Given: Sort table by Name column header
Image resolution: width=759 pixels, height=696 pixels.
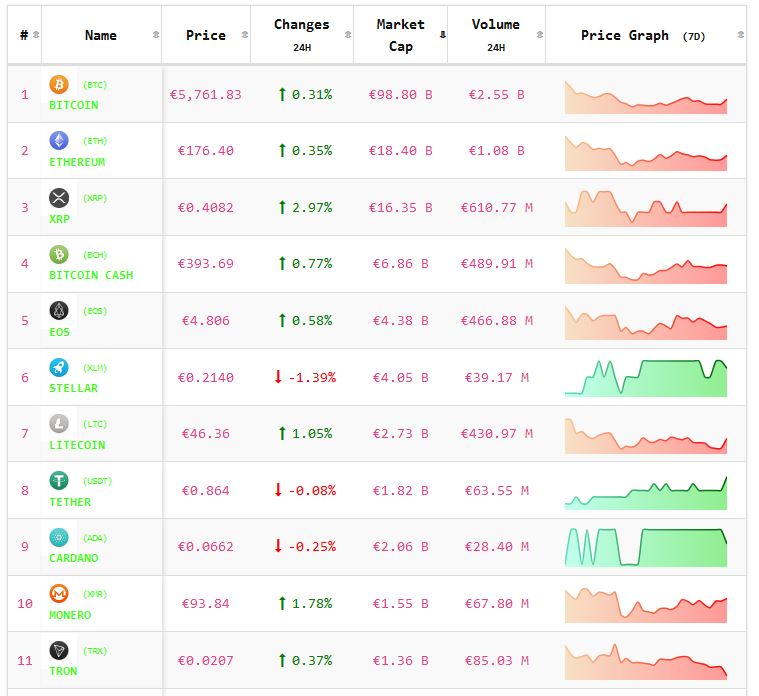Looking at the screenshot, I should (x=101, y=35).
